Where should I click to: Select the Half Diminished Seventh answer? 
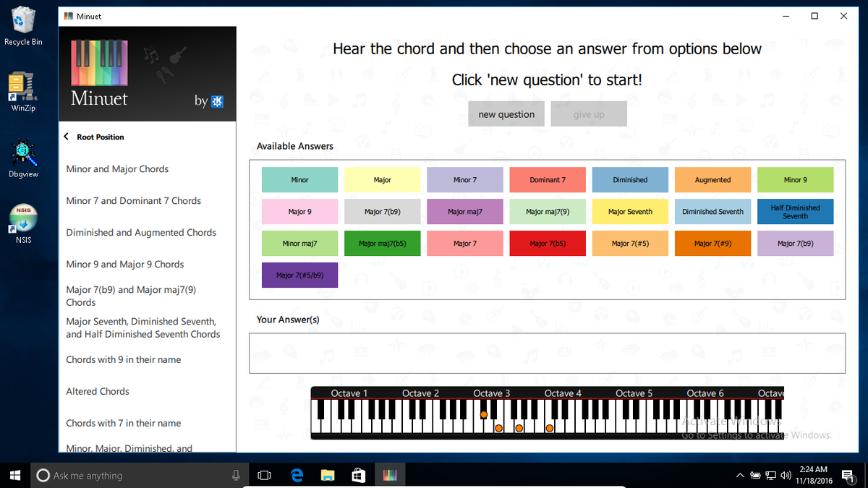click(x=795, y=212)
